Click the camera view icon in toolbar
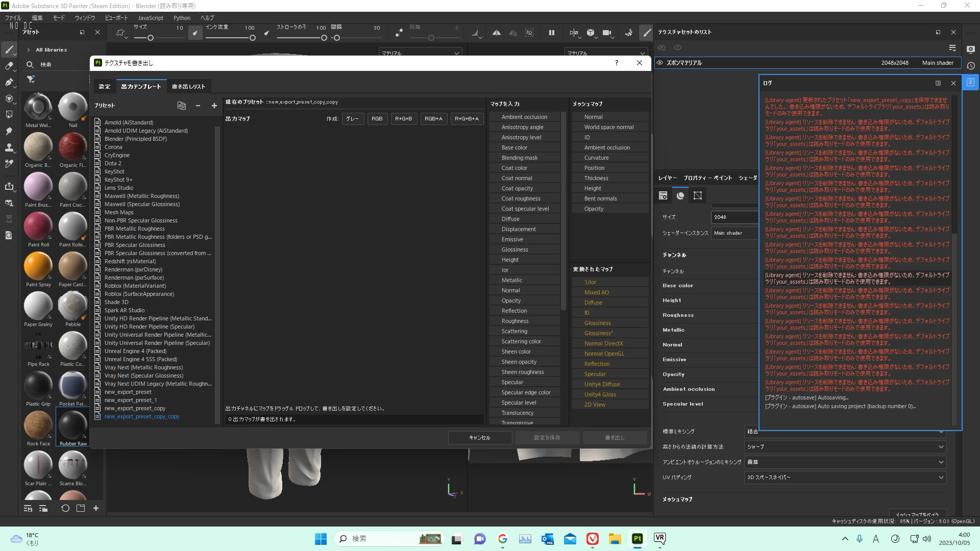Screen dimensions: 980x551 click(x=606, y=33)
